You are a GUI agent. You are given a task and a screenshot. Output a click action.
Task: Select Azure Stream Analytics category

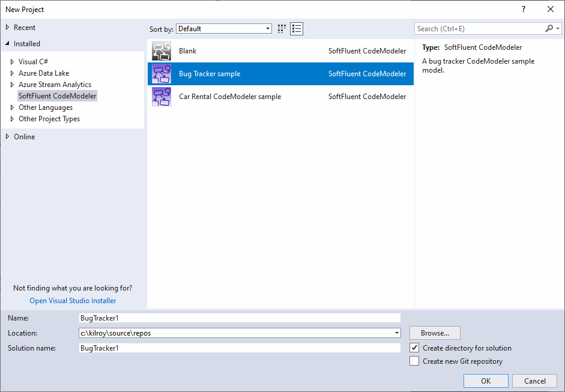[x=55, y=85]
